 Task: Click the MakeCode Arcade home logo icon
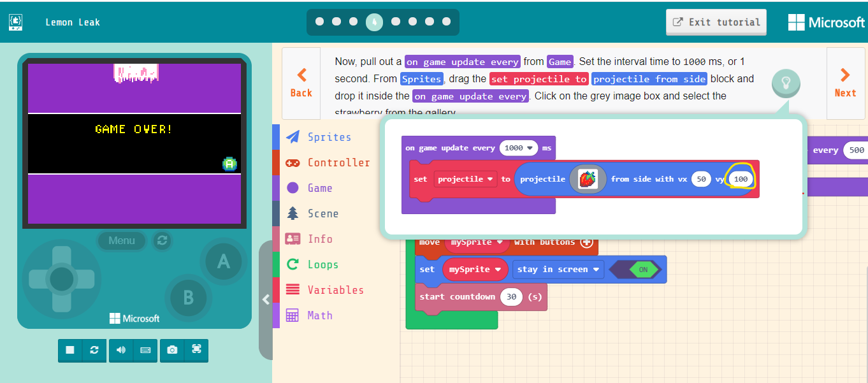(x=15, y=22)
